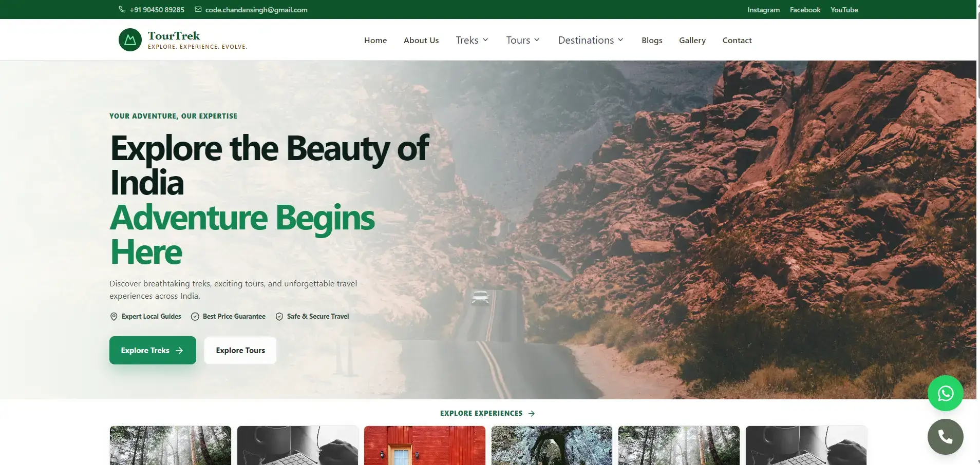Visit the YouTube link
This screenshot has width=980, height=465.
pyautogui.click(x=844, y=10)
